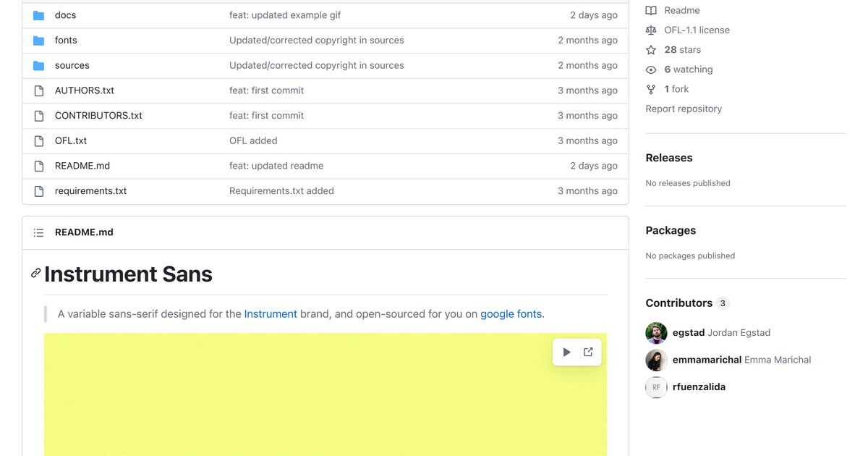Click the star icon near 28 stars
This screenshot has width=868, height=456.
(x=652, y=49)
